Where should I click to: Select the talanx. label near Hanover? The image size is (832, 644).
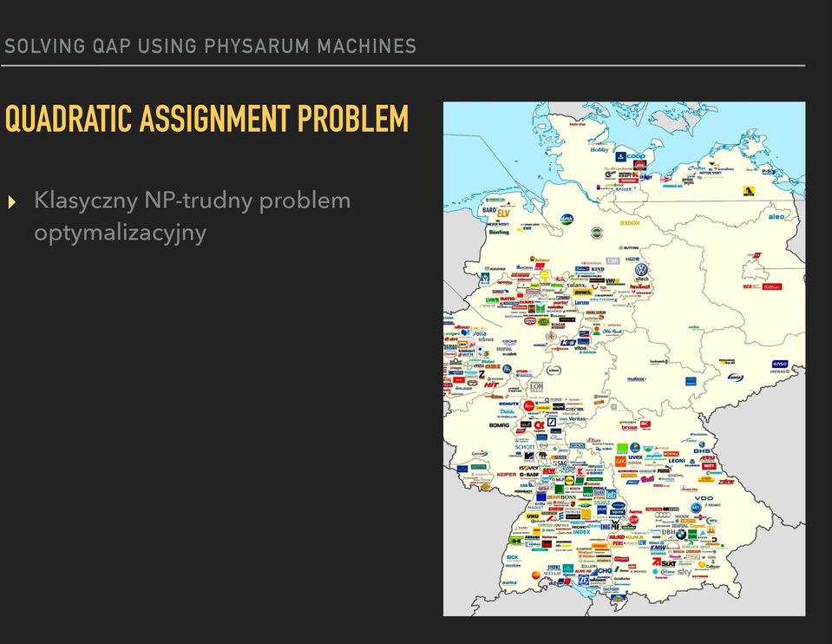pos(576,285)
